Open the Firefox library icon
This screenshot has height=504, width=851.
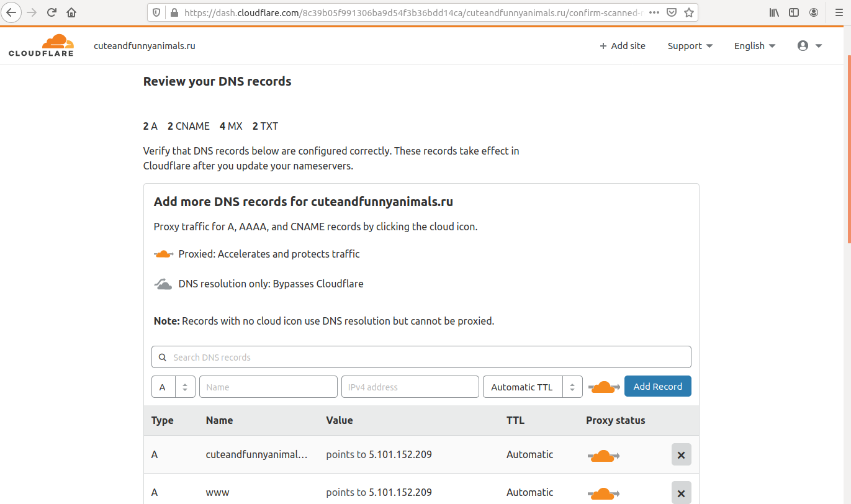[x=774, y=12]
